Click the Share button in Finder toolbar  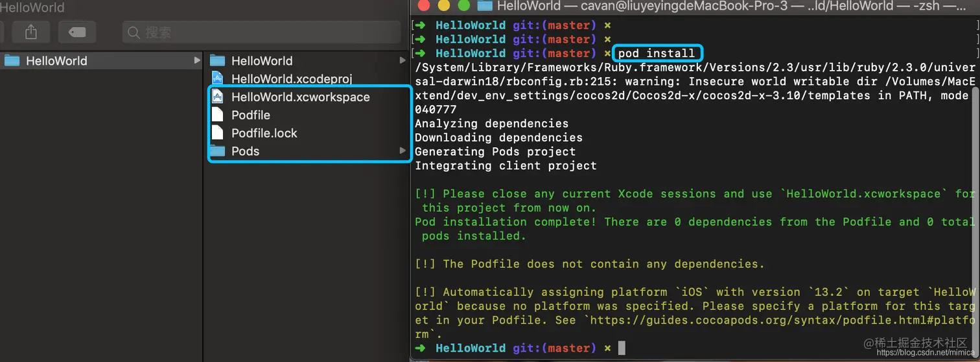click(x=30, y=32)
